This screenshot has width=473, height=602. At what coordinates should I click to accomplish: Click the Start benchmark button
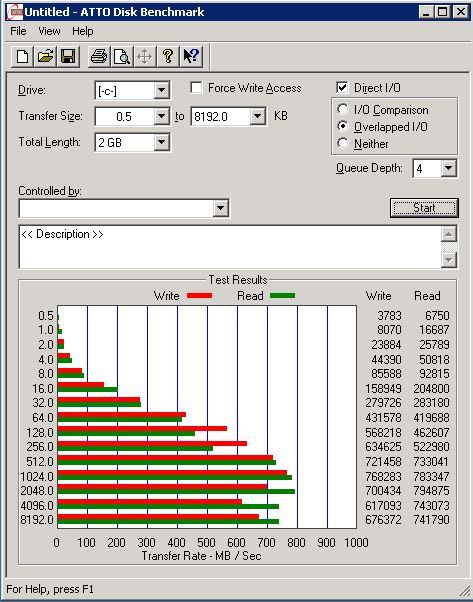424,208
